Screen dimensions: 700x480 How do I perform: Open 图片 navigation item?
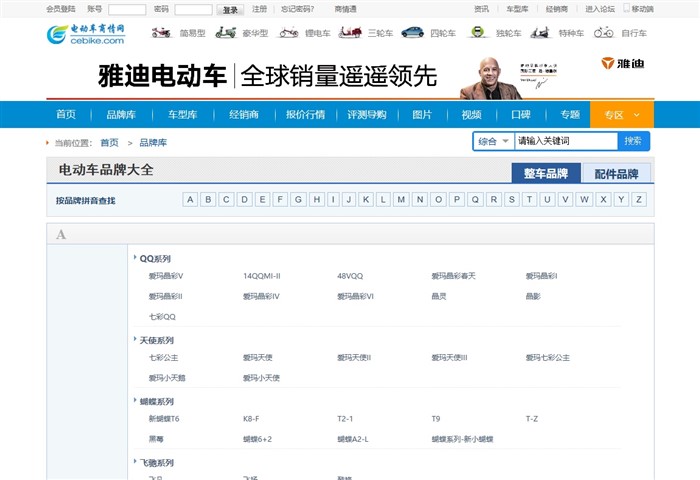(x=422, y=115)
